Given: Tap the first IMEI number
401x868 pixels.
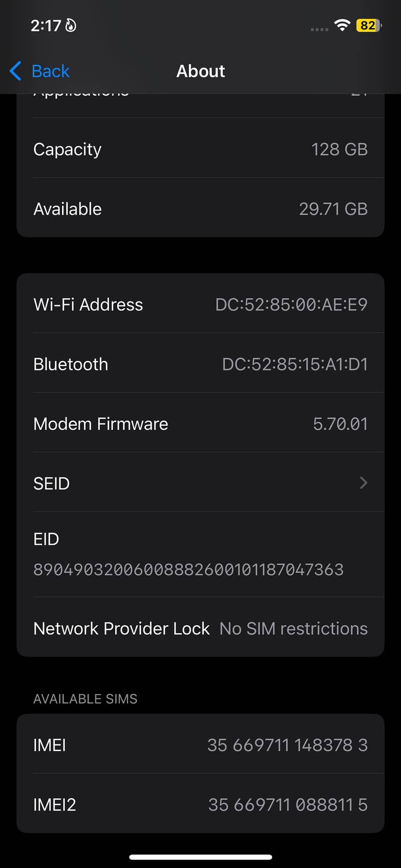Looking at the screenshot, I should (x=287, y=745).
